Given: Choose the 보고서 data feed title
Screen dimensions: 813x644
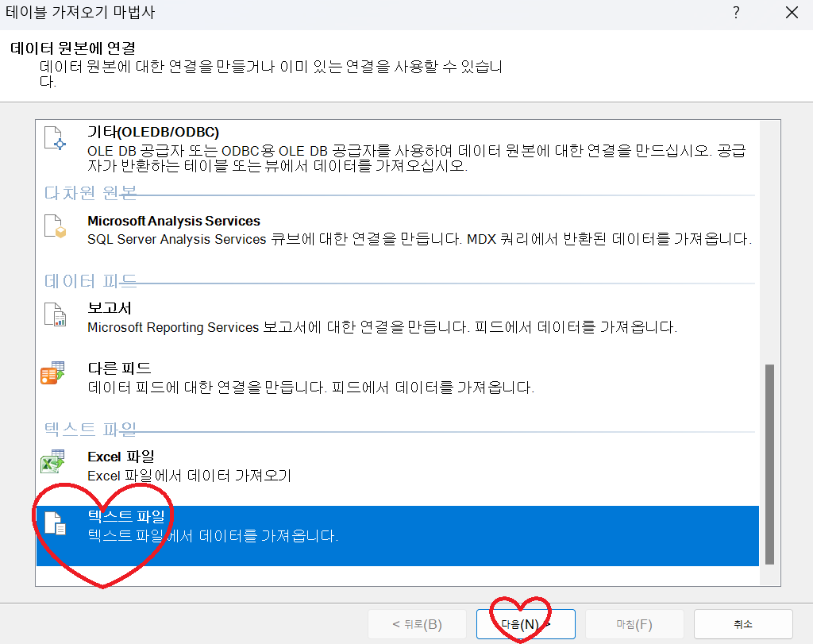Looking at the screenshot, I should click(110, 308).
